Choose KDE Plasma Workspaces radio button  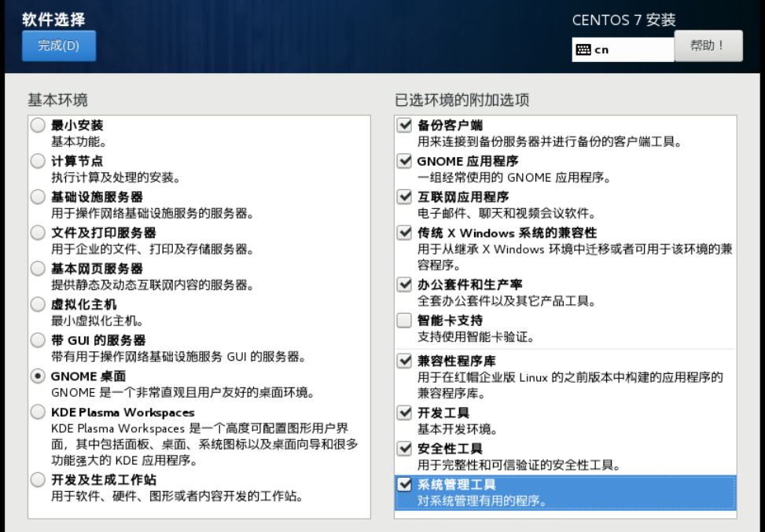point(38,412)
